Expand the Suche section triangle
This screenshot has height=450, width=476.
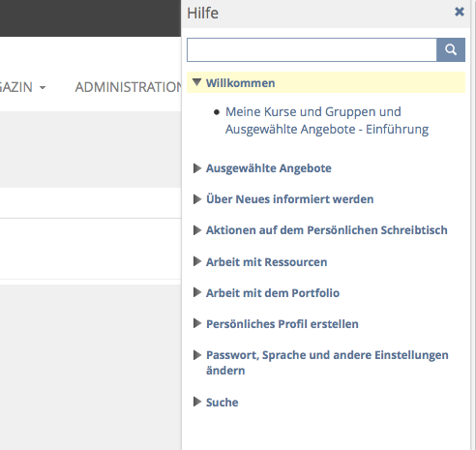tap(197, 402)
